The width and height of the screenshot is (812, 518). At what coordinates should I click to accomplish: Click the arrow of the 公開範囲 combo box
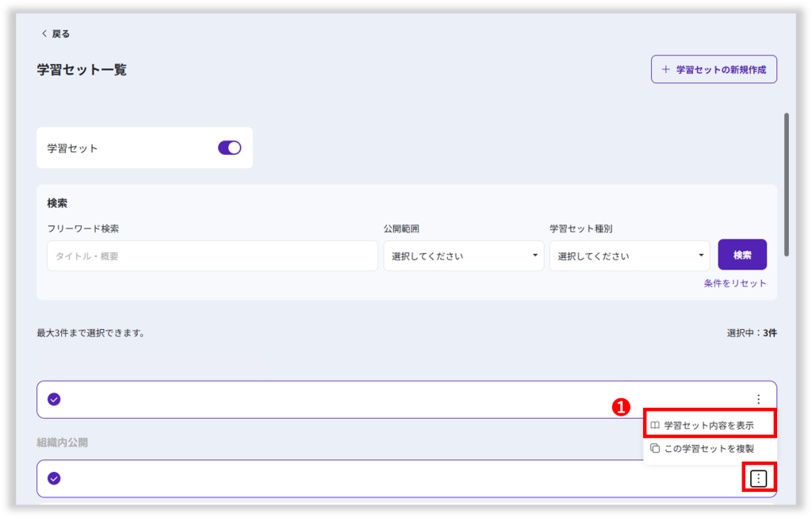535,255
